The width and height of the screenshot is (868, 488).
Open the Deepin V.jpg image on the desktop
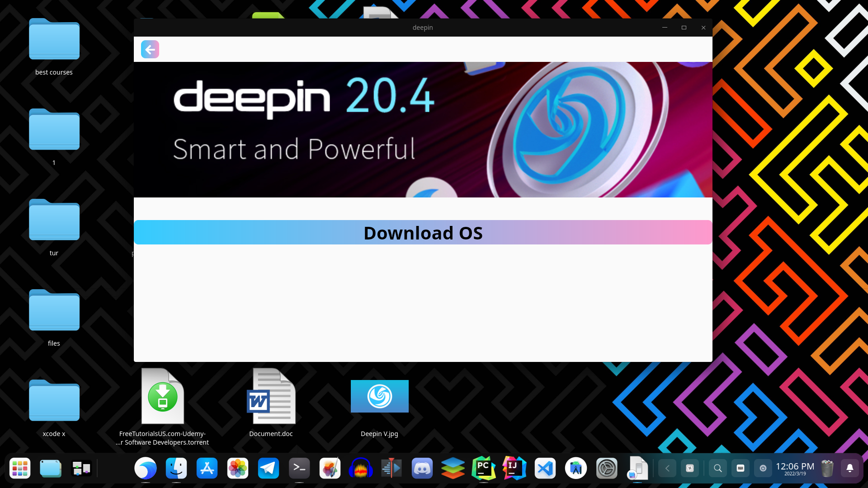tap(379, 396)
